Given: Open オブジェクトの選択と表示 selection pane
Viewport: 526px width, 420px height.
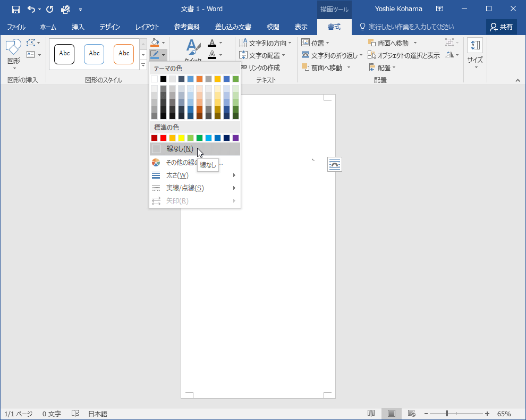Looking at the screenshot, I should coord(404,55).
